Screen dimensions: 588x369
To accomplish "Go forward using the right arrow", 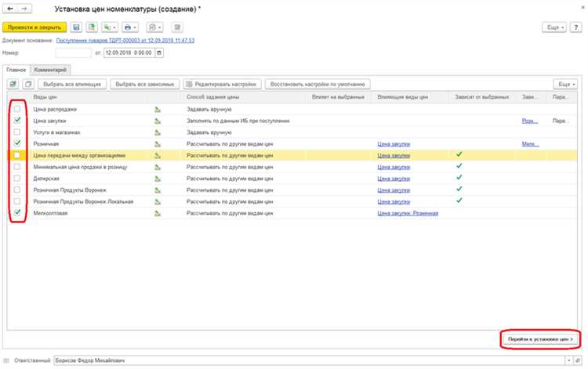I will pos(24,9).
